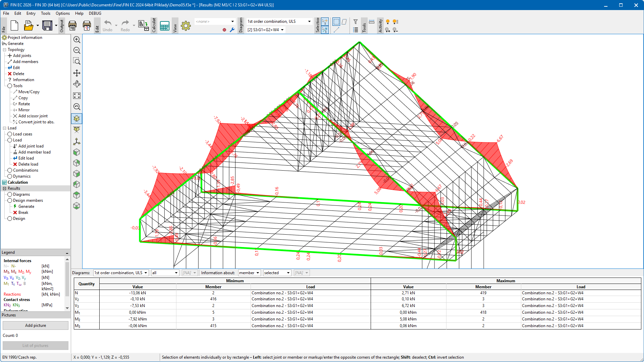The image size is (644, 362).
Task: Click the print icon
Action: (x=72, y=25)
